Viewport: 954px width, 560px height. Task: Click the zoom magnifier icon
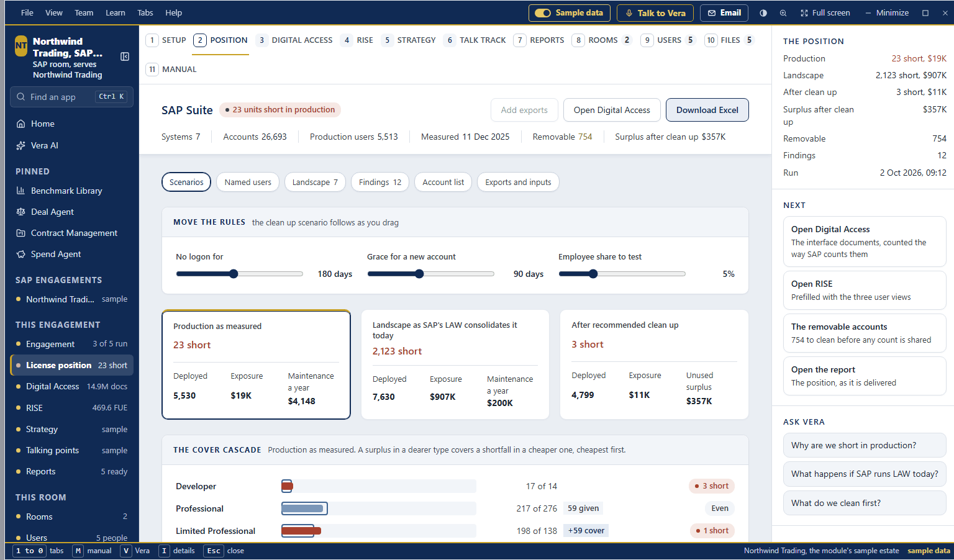(x=783, y=13)
